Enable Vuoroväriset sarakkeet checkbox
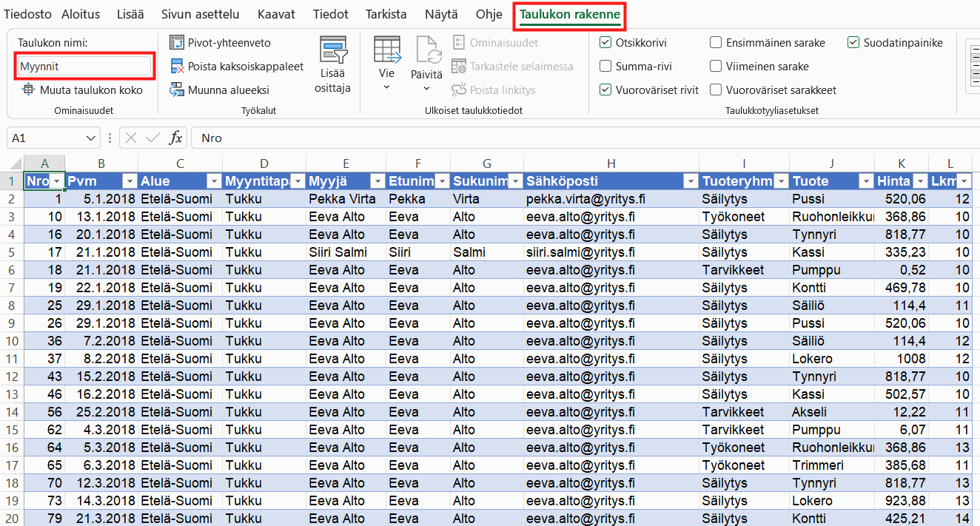980x526 pixels. [716, 90]
